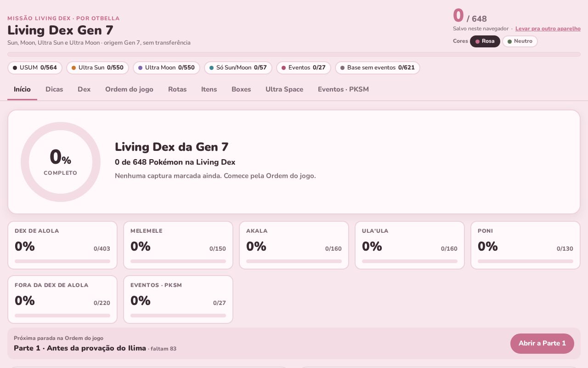Open the Fora da Dex de Alola card
Image resolution: width=588 pixels, height=368 pixels.
[62, 299]
